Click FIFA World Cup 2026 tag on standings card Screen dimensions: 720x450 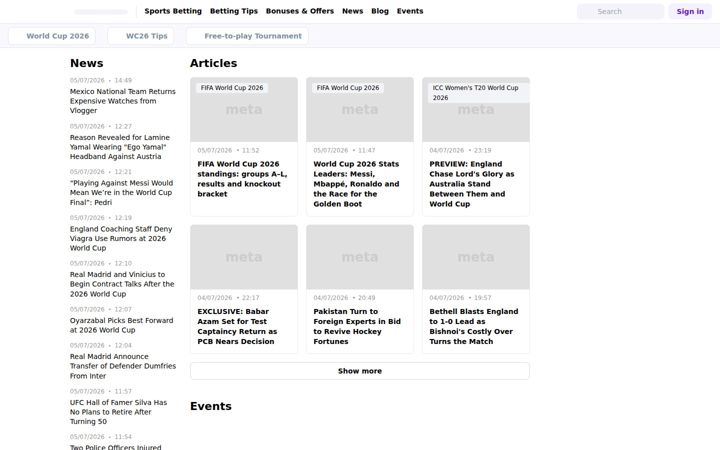[x=232, y=88]
